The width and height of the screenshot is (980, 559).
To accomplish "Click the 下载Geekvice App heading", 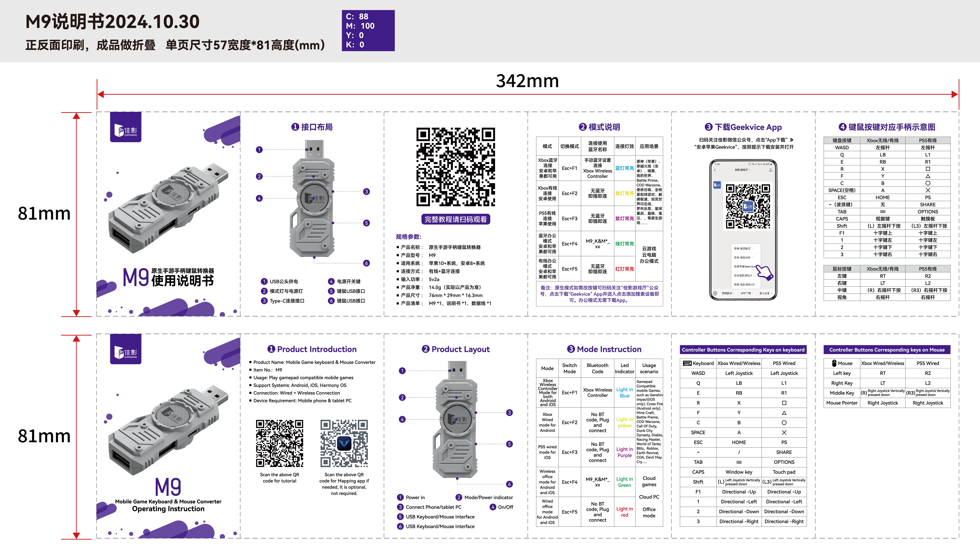I will pos(743,127).
